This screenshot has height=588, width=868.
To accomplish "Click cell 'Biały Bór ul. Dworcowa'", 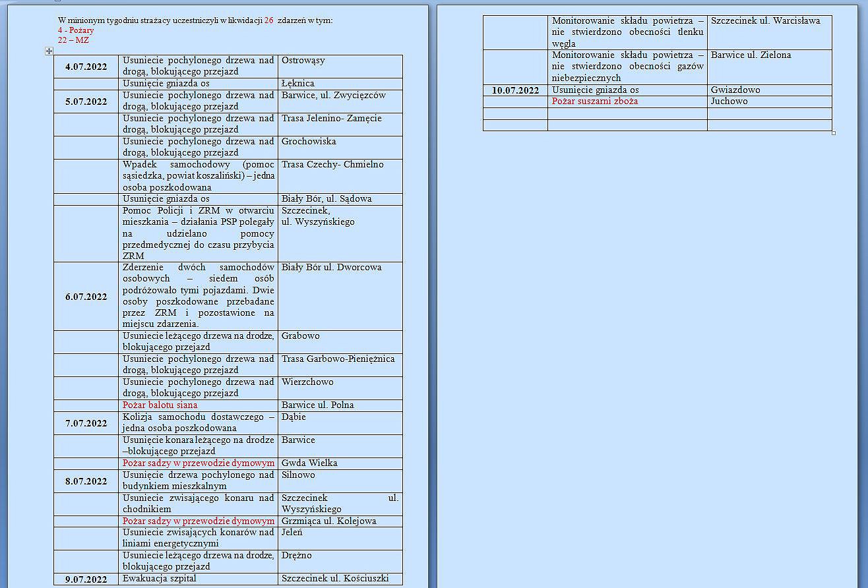I will coord(340,297).
